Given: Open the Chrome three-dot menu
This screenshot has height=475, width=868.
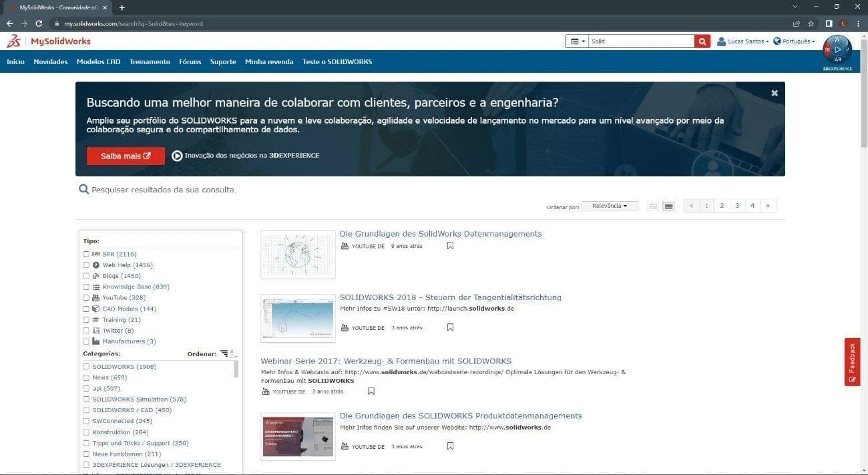Looking at the screenshot, I should coord(859,23).
